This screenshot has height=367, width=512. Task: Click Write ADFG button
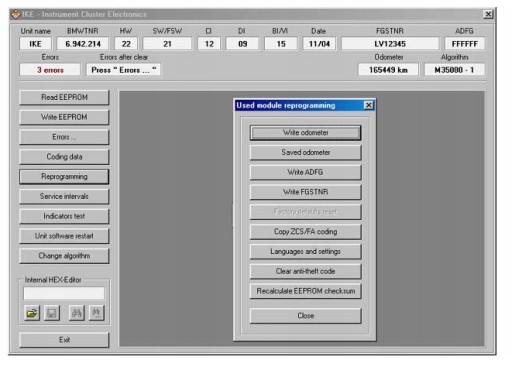[x=306, y=172]
